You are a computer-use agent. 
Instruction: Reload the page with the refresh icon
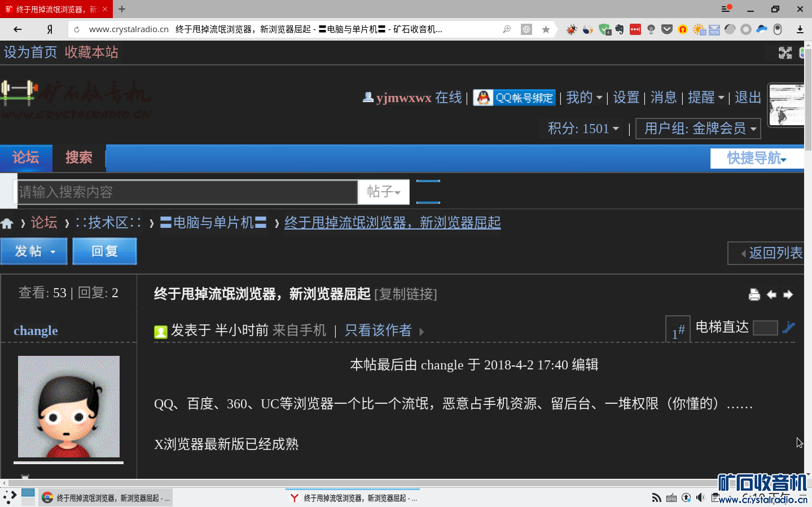tap(77, 29)
